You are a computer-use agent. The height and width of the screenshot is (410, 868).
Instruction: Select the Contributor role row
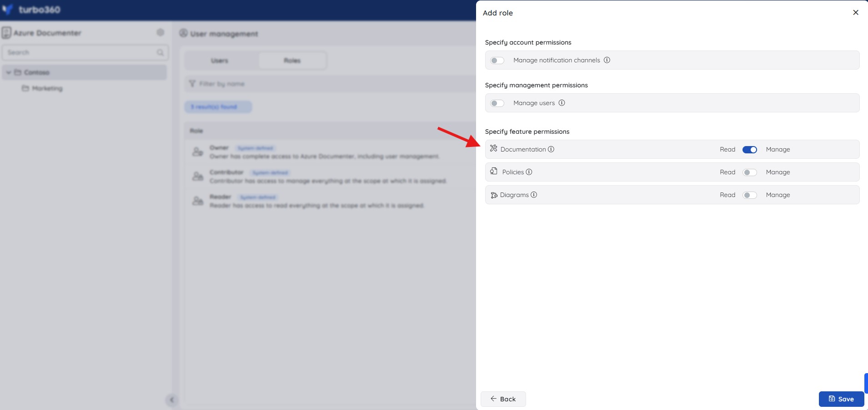point(330,177)
